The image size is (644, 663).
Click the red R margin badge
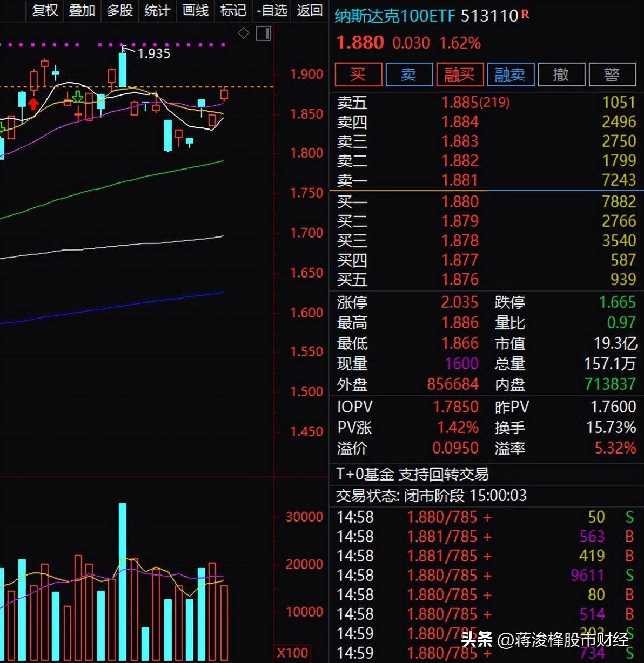[525, 15]
